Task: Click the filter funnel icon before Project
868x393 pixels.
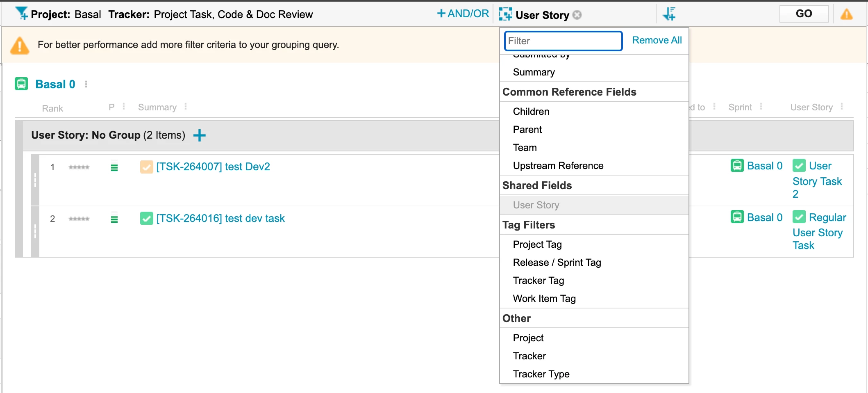Action: tap(21, 14)
